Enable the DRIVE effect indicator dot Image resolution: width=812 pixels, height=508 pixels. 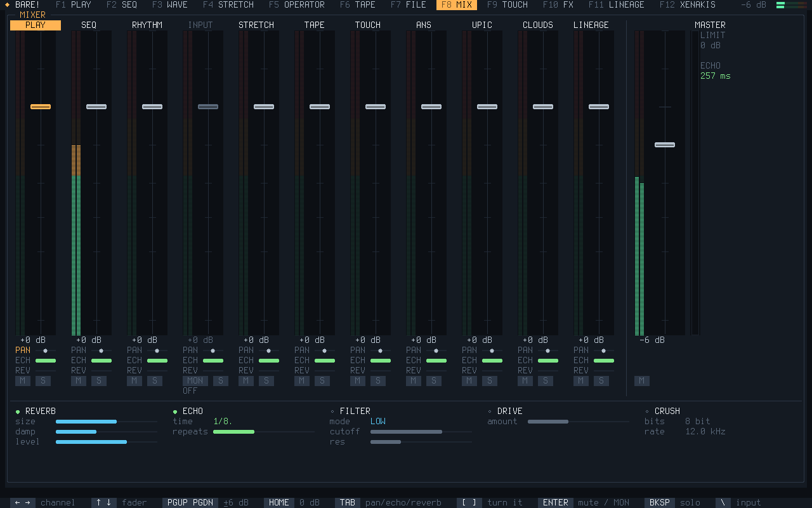(x=490, y=411)
